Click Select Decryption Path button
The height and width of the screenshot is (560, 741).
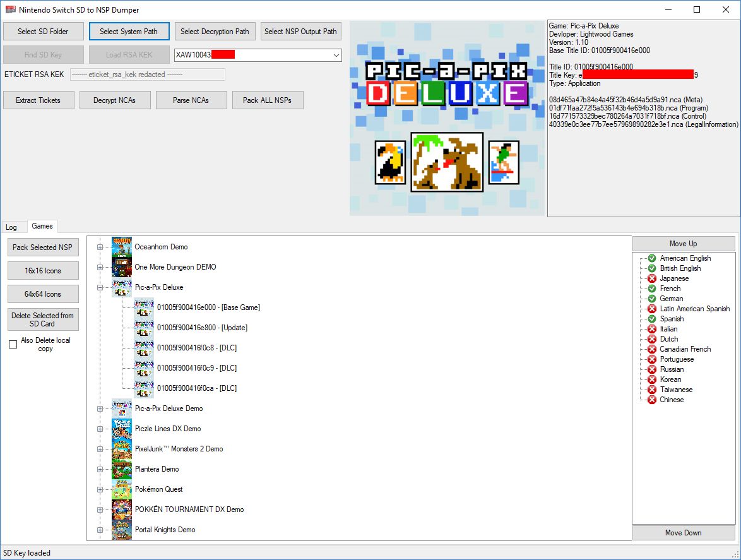pos(215,32)
